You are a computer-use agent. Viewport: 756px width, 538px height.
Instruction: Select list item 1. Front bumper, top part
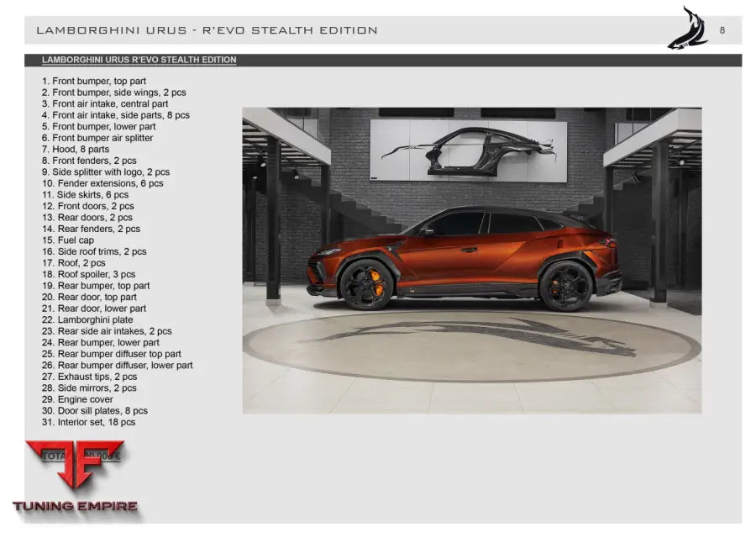point(95,81)
